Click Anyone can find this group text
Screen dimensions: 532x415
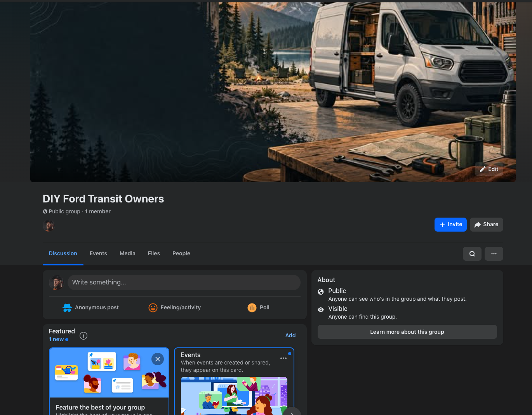point(363,317)
